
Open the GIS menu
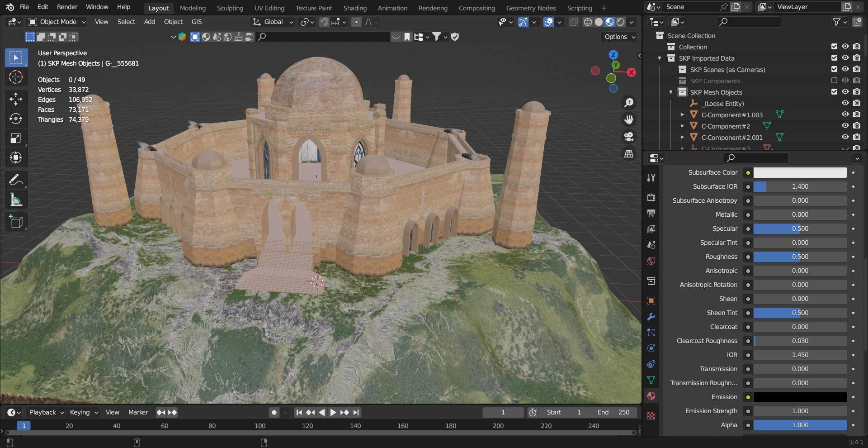click(x=197, y=22)
